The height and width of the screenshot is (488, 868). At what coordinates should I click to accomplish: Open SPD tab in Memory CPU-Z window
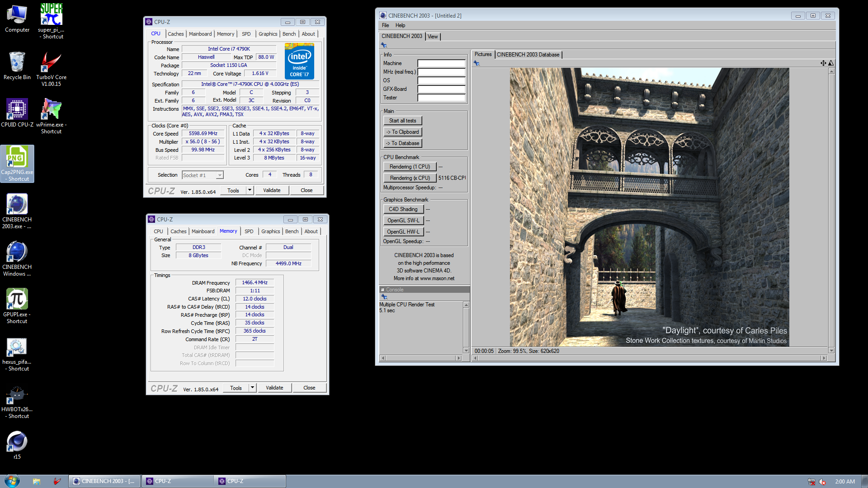pyautogui.click(x=249, y=231)
